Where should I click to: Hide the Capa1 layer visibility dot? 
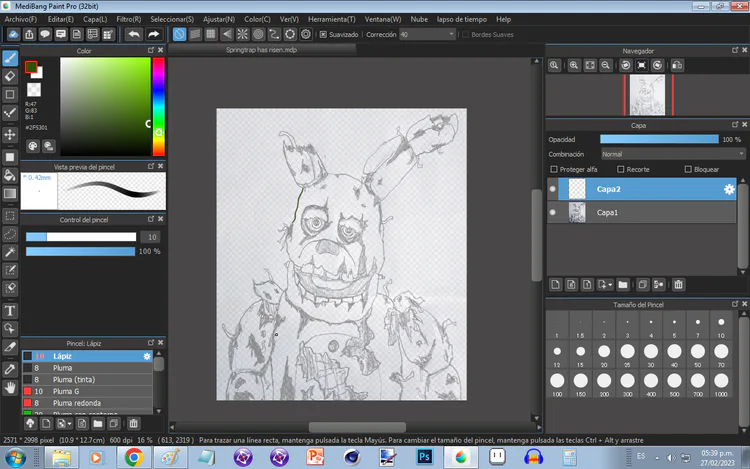553,213
